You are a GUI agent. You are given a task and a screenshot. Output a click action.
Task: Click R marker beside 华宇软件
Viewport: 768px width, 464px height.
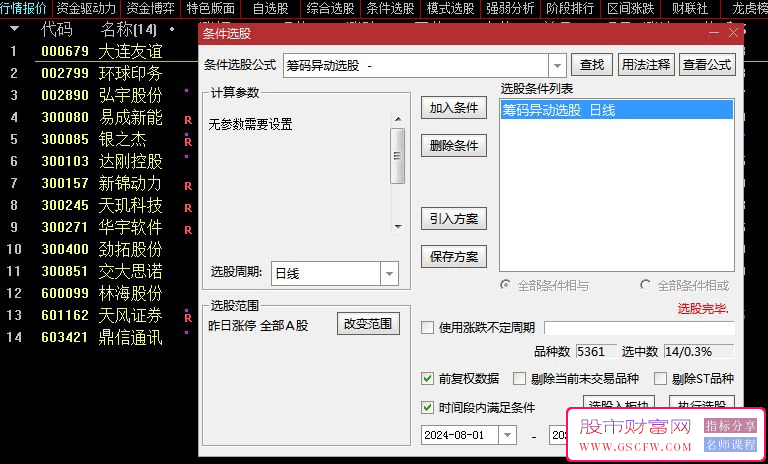[188, 230]
